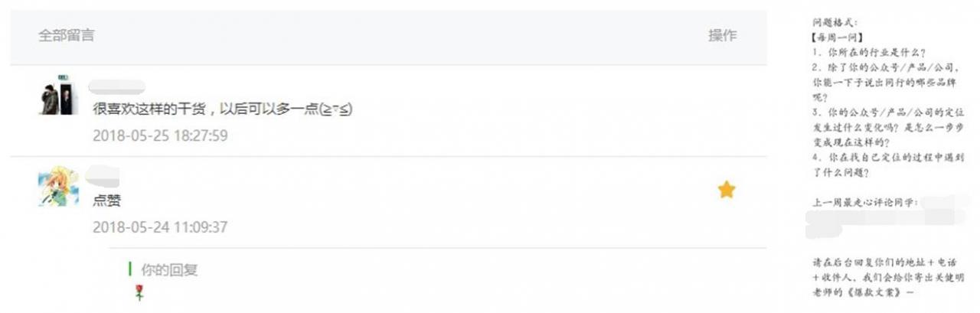Click the blurred username above 点赞

click(x=102, y=176)
